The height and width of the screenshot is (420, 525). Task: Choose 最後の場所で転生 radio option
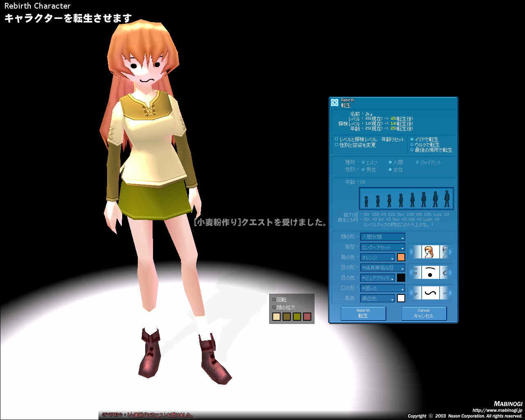412,150
